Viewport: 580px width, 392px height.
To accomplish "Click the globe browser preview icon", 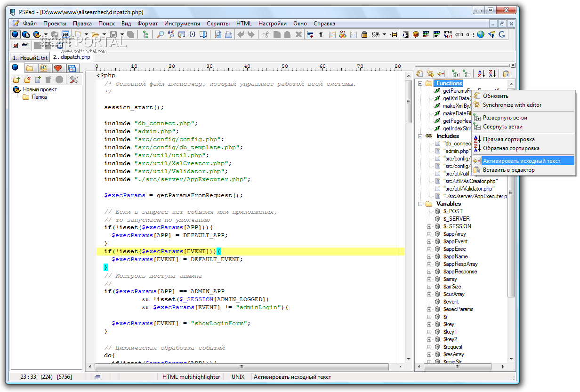I will click(480, 34).
